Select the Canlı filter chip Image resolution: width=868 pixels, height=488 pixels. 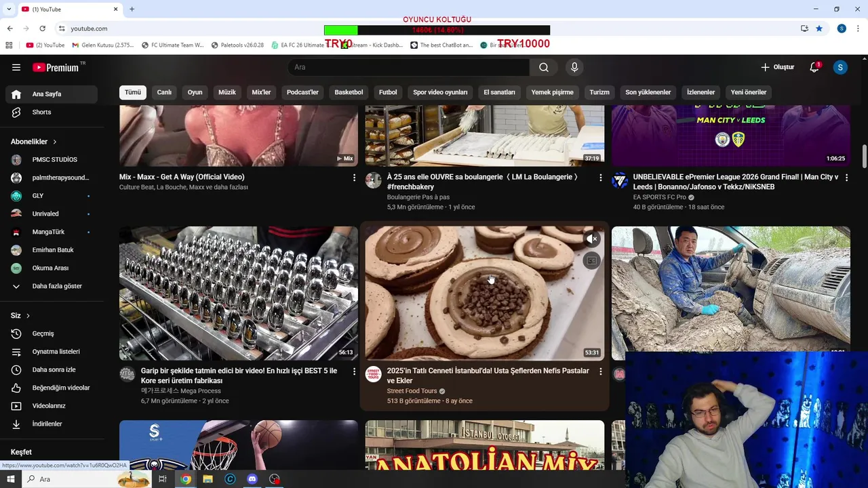click(164, 92)
